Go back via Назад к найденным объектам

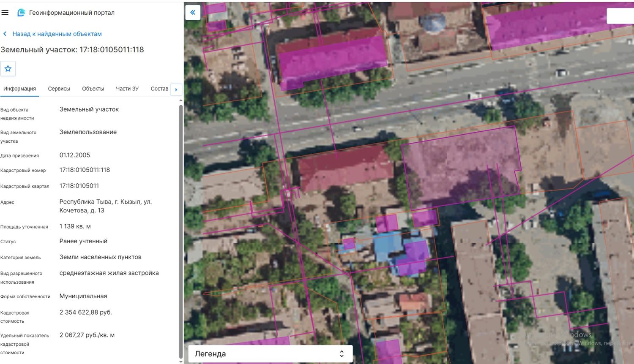click(x=57, y=34)
